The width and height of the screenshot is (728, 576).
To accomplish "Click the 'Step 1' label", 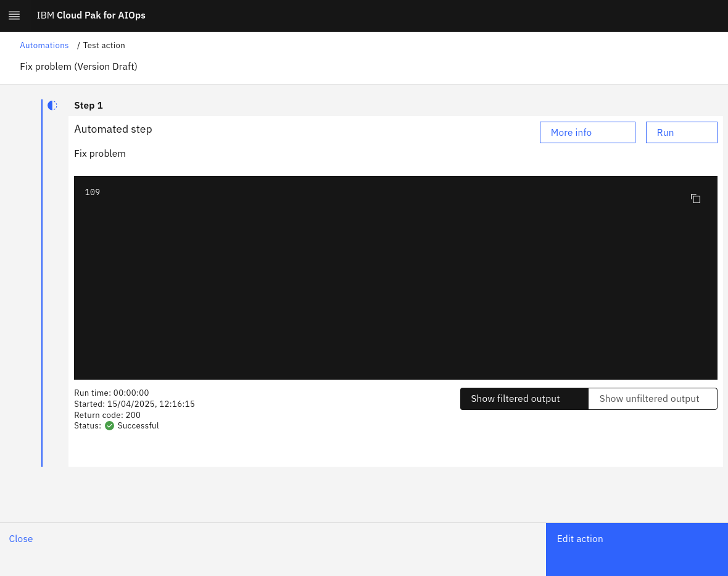I will 89,106.
